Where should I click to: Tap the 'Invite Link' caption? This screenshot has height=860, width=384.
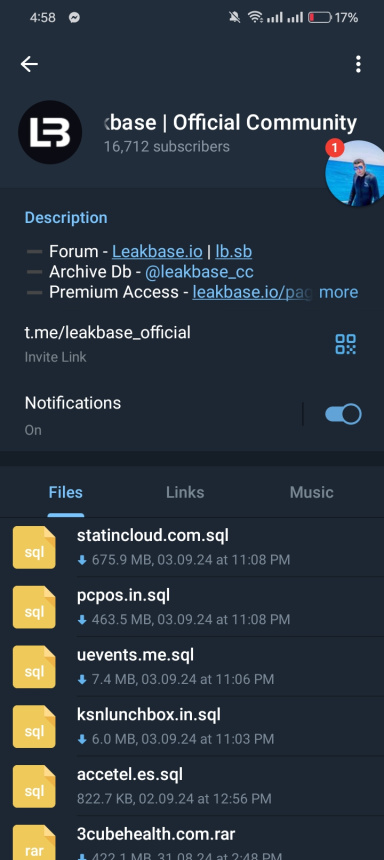point(55,357)
